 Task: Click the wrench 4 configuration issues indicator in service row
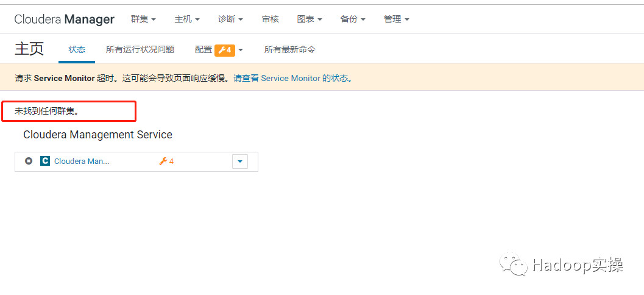[x=166, y=162]
